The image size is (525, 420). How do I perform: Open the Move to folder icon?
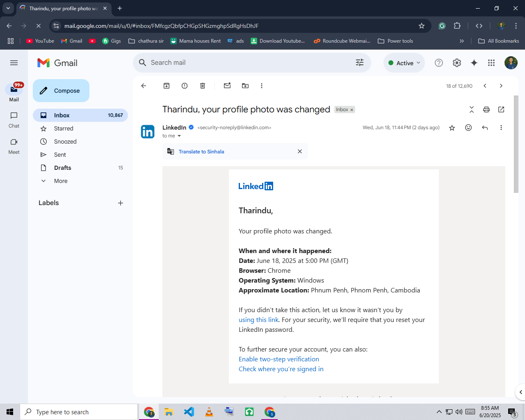click(x=245, y=86)
